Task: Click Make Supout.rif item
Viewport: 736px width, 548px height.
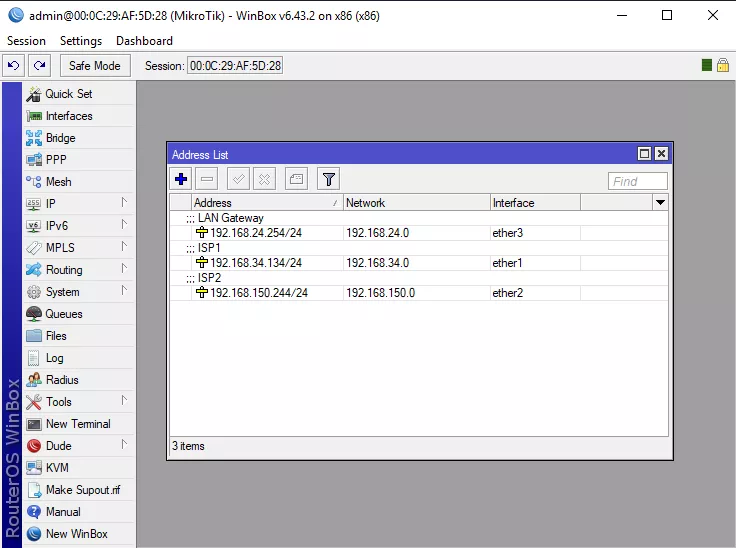Action: pyautogui.click(x=79, y=490)
